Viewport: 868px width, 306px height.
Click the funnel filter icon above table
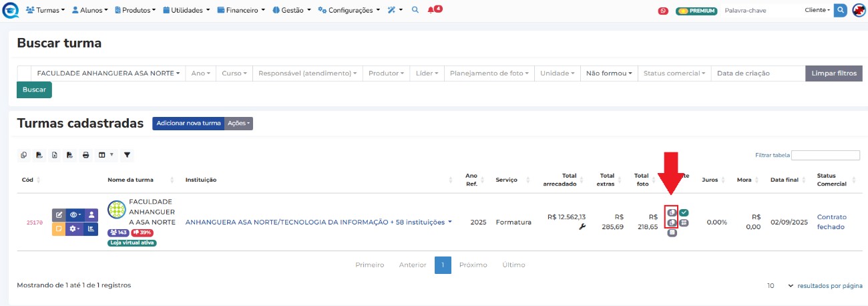click(127, 155)
